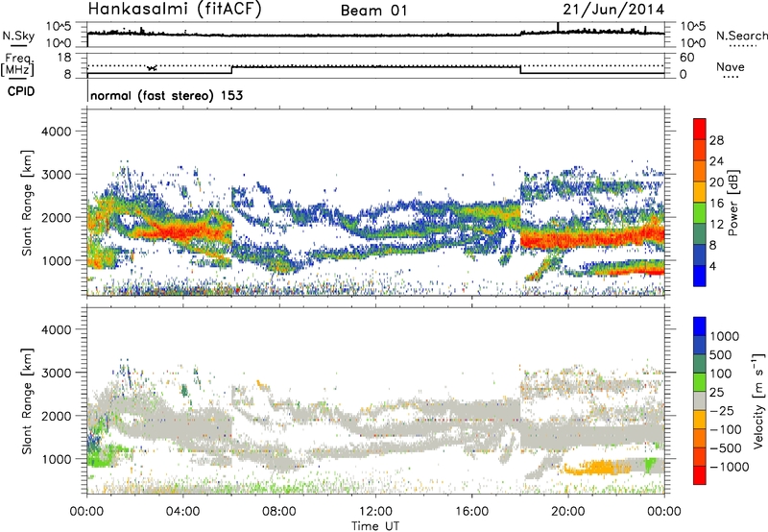Click the Hankasalmi (fitACF) title

point(175,10)
